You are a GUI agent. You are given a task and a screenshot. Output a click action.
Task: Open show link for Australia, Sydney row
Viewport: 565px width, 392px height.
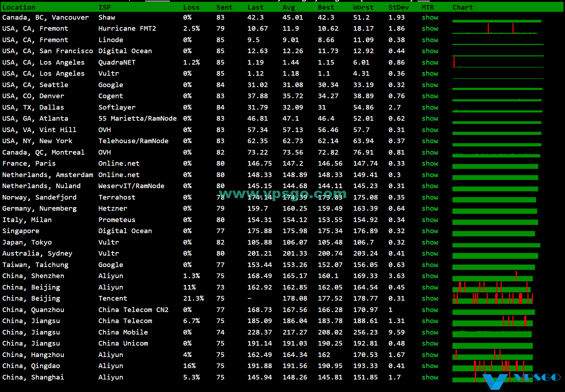tap(430, 253)
